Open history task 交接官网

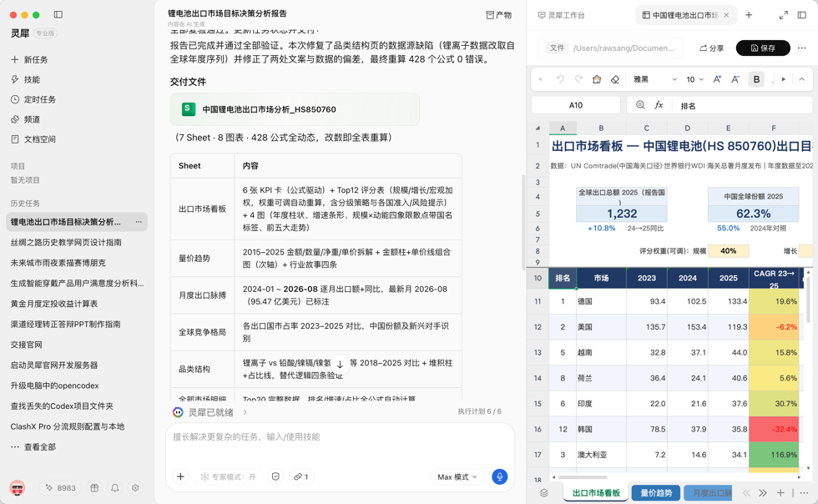(x=26, y=345)
